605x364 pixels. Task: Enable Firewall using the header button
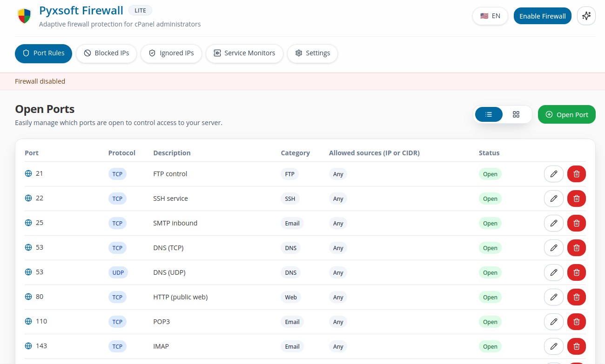(x=542, y=16)
